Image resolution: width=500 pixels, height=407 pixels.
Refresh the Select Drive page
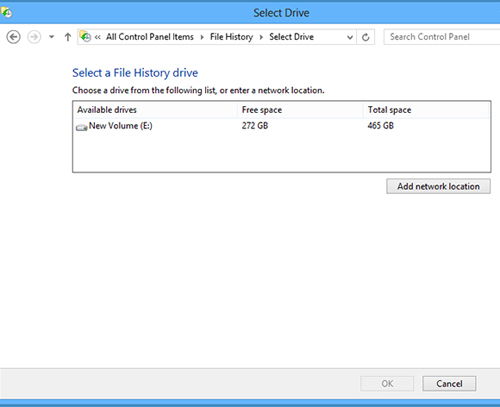coord(365,37)
